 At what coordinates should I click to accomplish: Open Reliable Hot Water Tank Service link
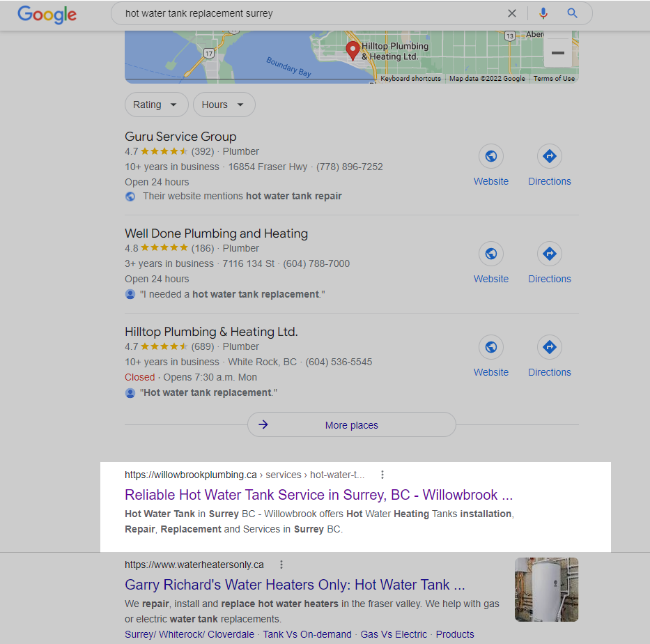click(x=319, y=495)
